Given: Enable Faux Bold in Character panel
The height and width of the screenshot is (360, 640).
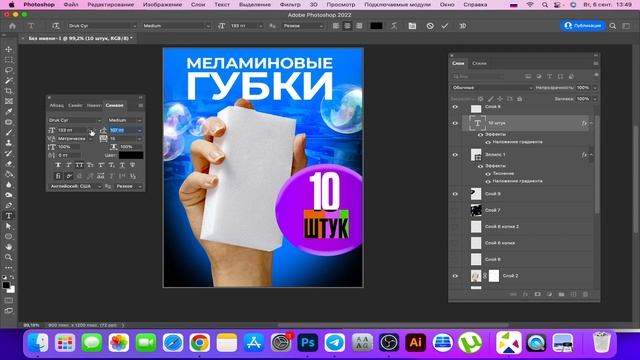Looking at the screenshot, I should (58, 165).
